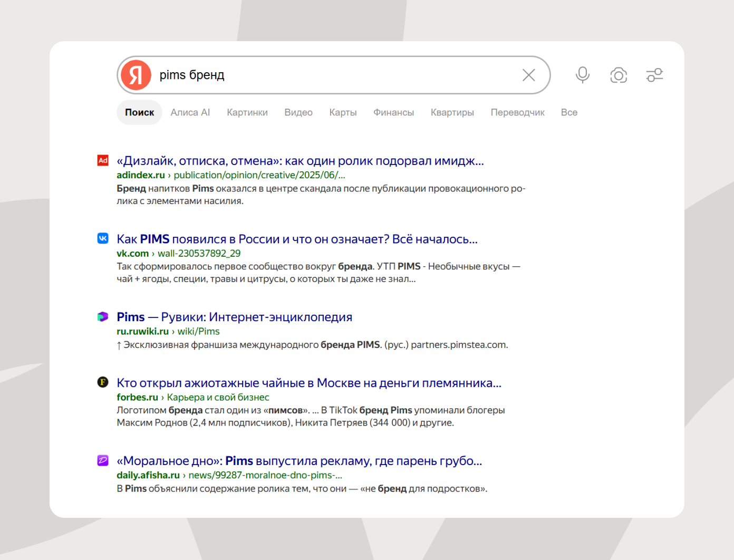This screenshot has width=734, height=560.
Task: Visit the ru.ruwiki.ru domain link
Action: point(142,332)
